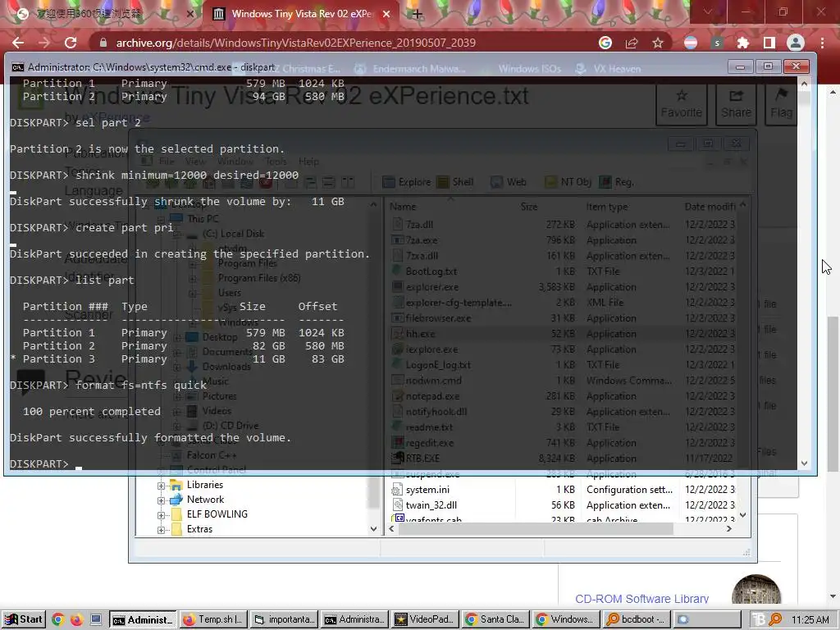Select the ELF BOWLING folder
Image resolution: width=840 pixels, height=630 pixels.
coord(217,514)
